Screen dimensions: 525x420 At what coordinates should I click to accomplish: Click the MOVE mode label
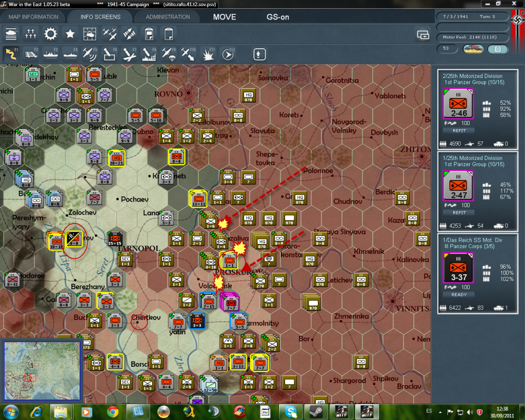click(225, 17)
